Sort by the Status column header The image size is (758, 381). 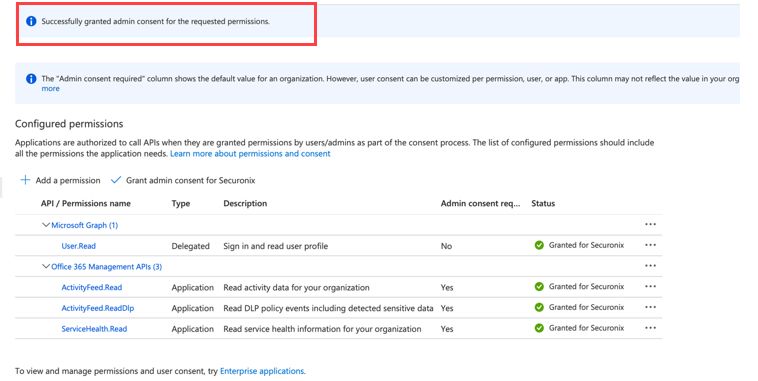pyautogui.click(x=543, y=204)
